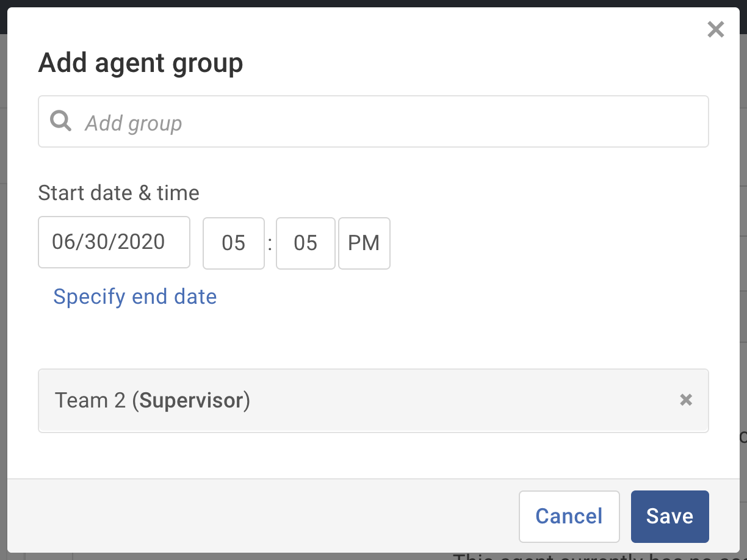Click the minutes field to adjust the time value
This screenshot has height=560, width=747.
[x=305, y=243]
